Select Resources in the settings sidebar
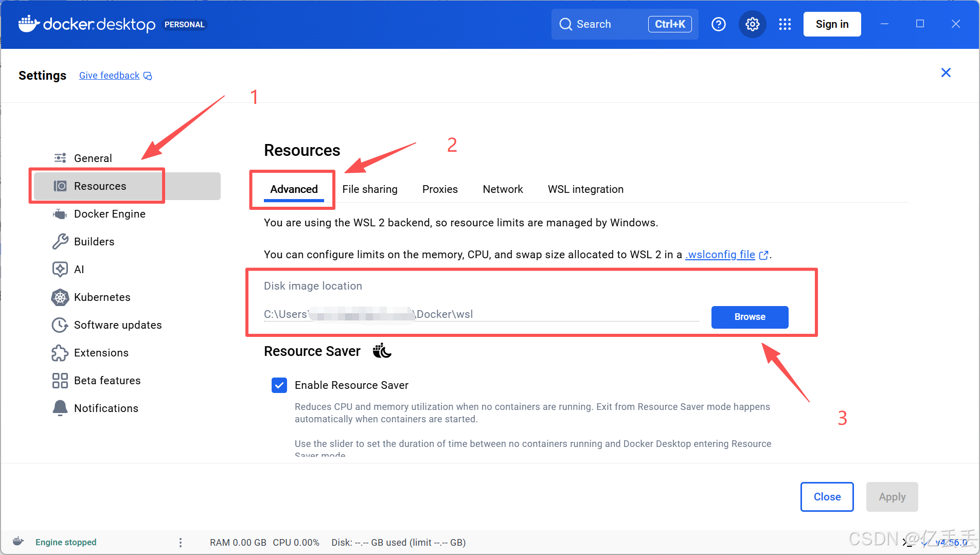 127,186
